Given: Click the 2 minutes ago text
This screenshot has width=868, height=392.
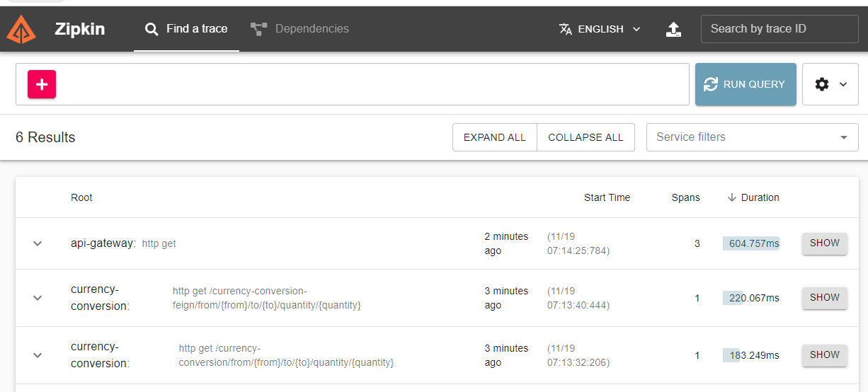Looking at the screenshot, I should click(506, 243).
